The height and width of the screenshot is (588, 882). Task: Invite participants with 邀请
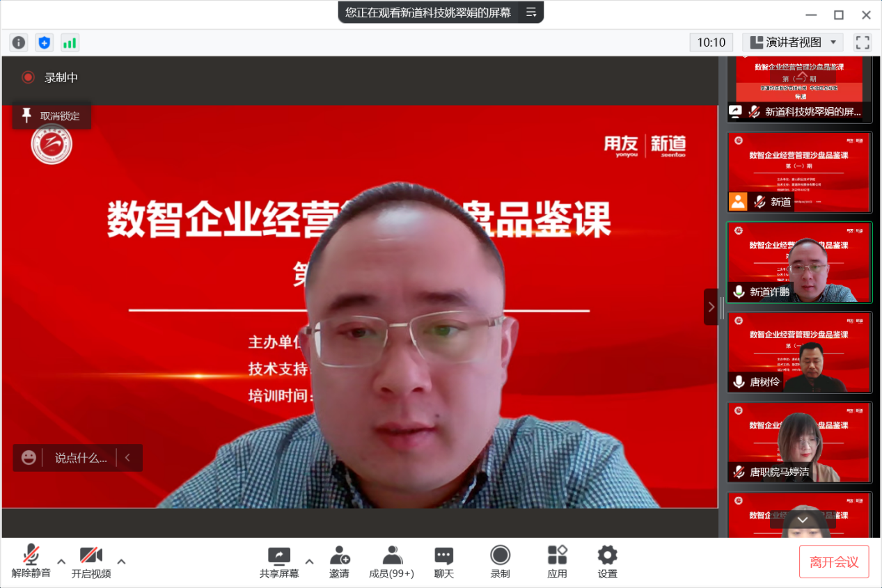[340, 562]
